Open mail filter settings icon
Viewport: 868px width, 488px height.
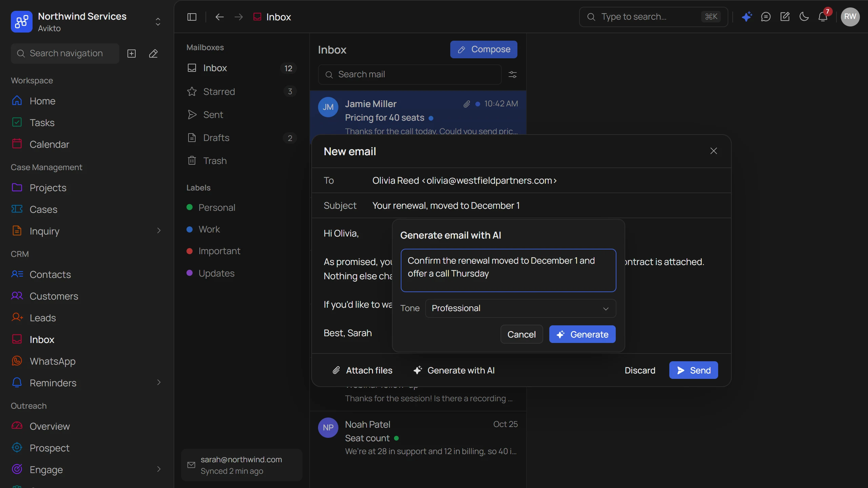pos(513,75)
